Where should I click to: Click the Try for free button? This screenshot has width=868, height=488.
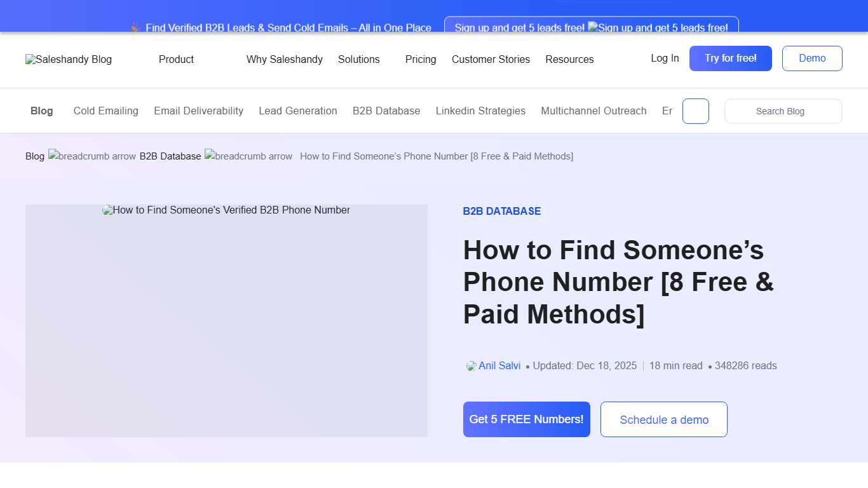point(730,58)
